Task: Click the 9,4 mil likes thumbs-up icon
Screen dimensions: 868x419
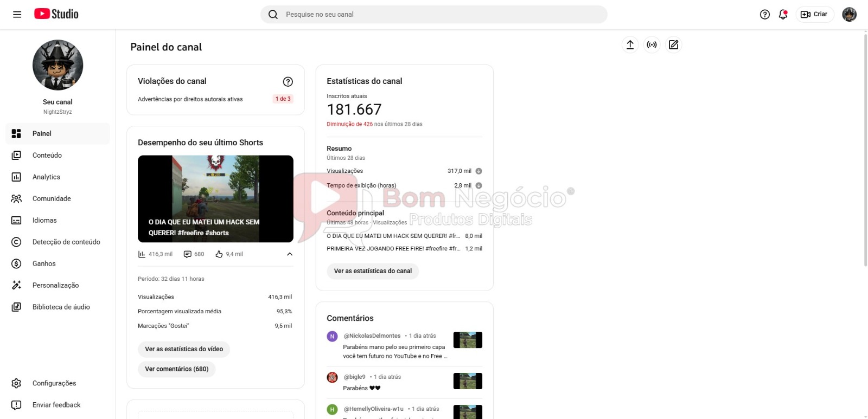Action: (219, 254)
